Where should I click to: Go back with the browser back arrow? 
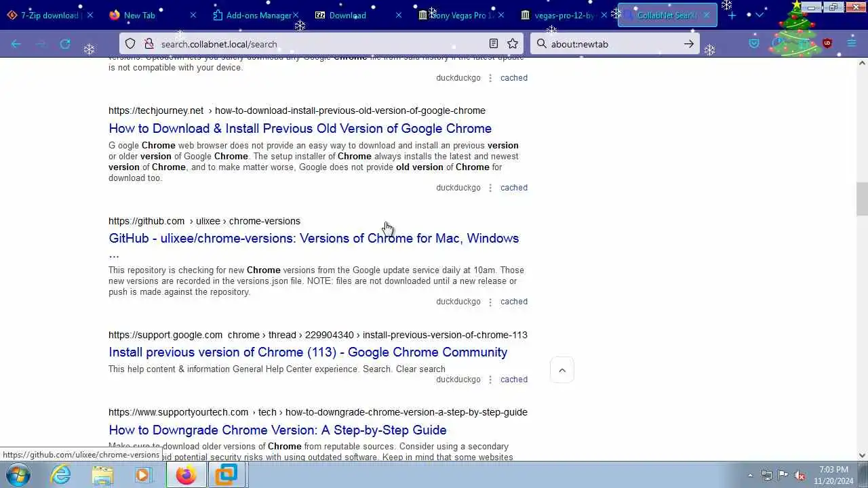tap(16, 44)
